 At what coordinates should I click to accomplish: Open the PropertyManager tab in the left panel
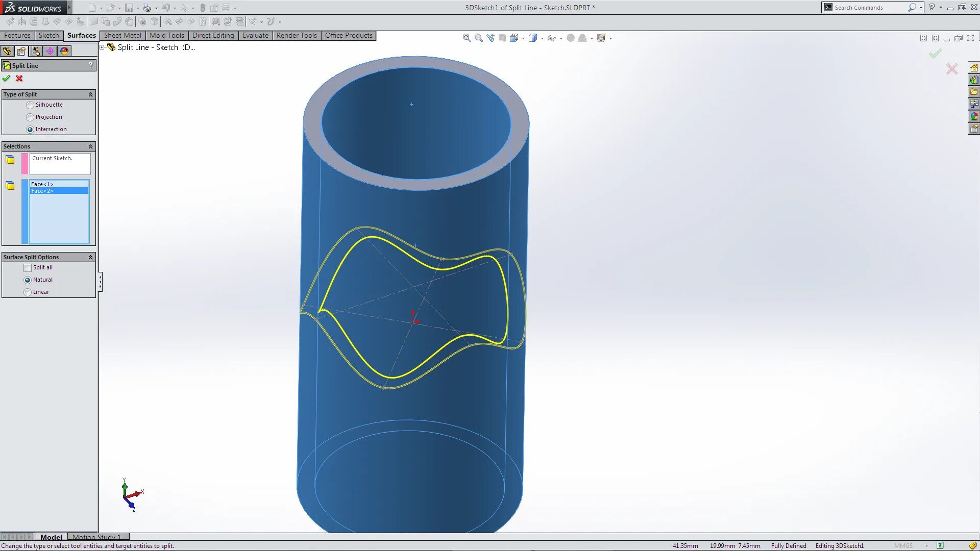pyautogui.click(x=21, y=51)
